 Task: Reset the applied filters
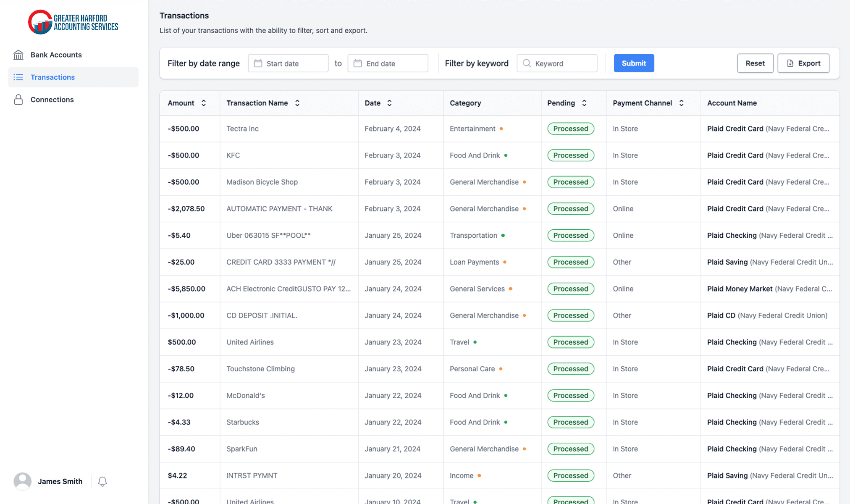tap(755, 63)
